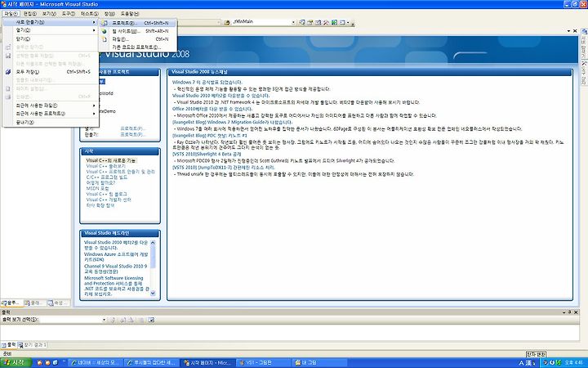
Task: Click the web site globe icon in the submenu
Action: pyautogui.click(x=105, y=31)
